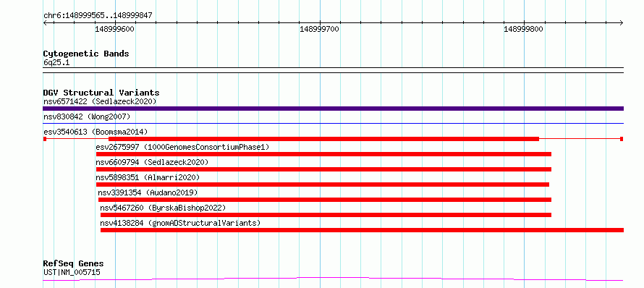Viewport: 644px width, 288px height.
Task: Click the magenta UST gene track line
Action: point(333,279)
